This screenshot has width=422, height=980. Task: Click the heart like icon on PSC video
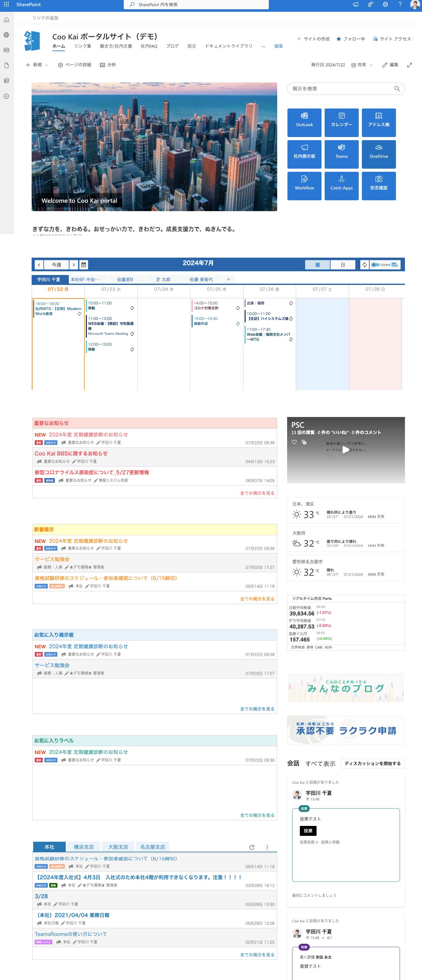click(294, 442)
